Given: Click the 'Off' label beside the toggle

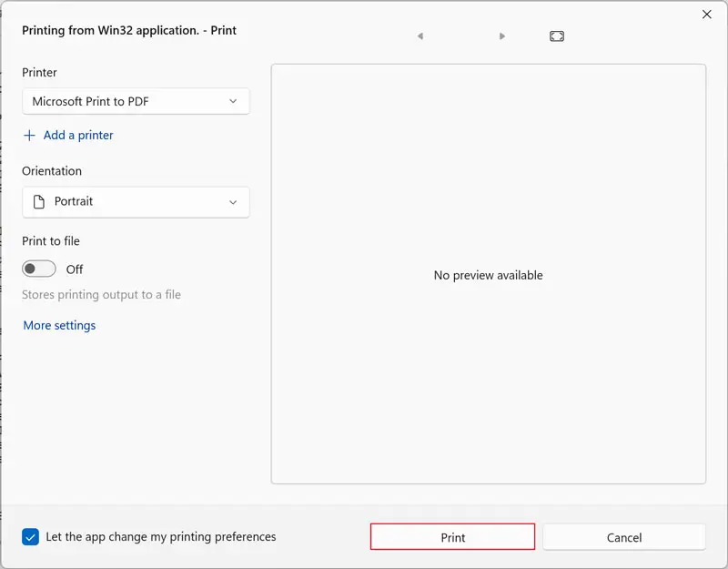Looking at the screenshot, I should (75, 269).
